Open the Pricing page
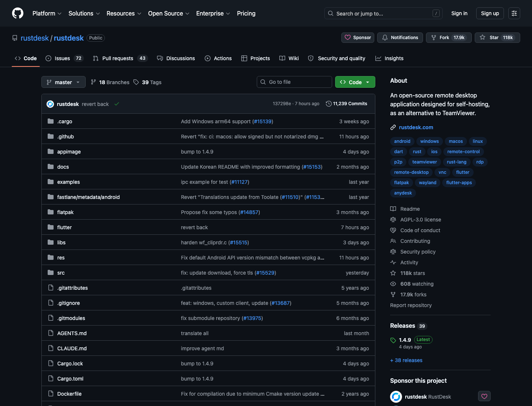Screen dimensions: 532x406 pyautogui.click(x=246, y=13)
